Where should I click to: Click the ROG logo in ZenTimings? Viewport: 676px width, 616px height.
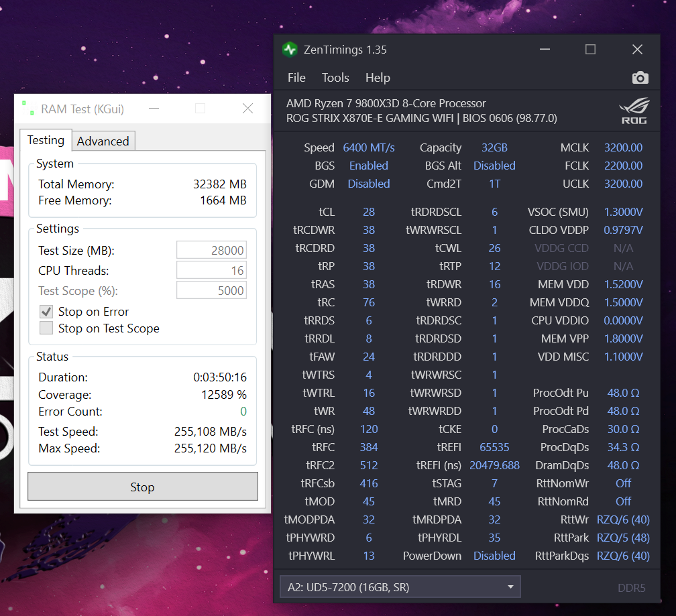634,111
